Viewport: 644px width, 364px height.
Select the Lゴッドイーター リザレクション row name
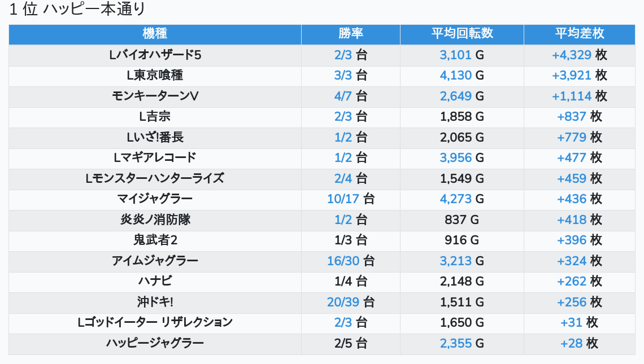click(x=155, y=323)
